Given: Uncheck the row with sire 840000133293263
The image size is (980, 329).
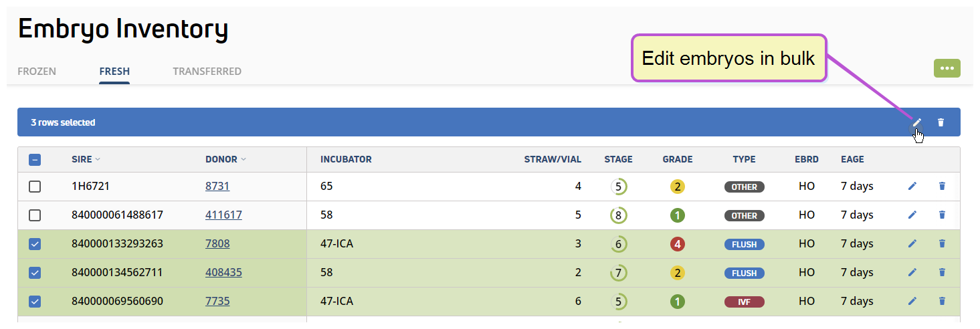Looking at the screenshot, I should pos(35,244).
